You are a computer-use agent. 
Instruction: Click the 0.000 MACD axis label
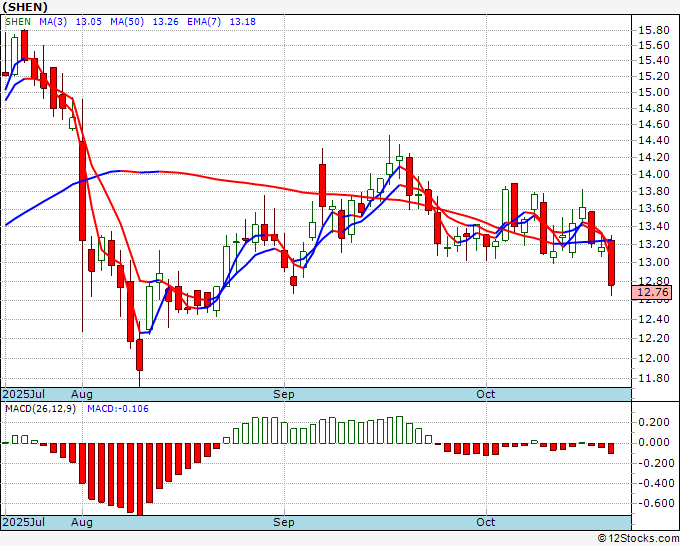click(654, 442)
